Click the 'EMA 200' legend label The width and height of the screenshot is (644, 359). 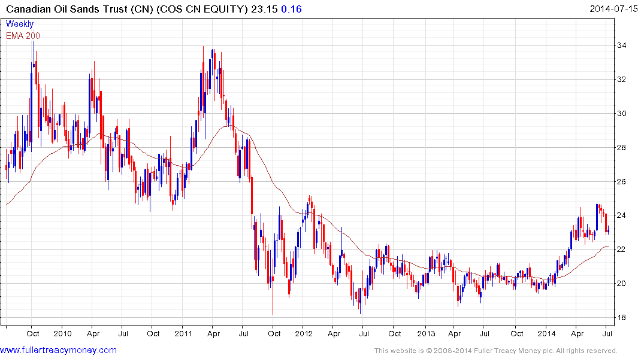coord(23,36)
